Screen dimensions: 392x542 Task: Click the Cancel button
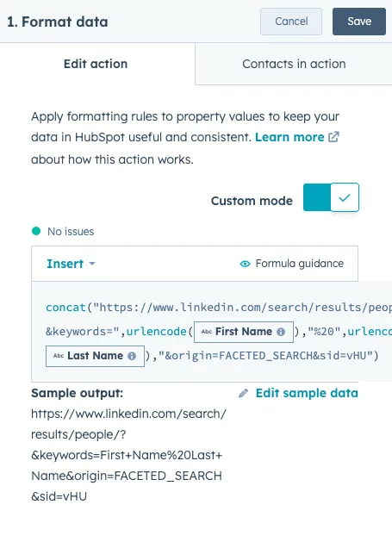click(x=291, y=22)
